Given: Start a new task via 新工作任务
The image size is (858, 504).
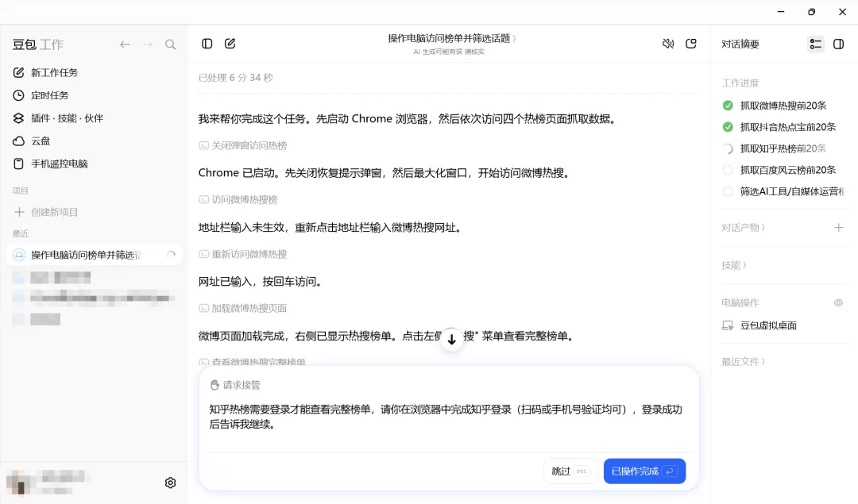Looking at the screenshot, I should 45,73.
